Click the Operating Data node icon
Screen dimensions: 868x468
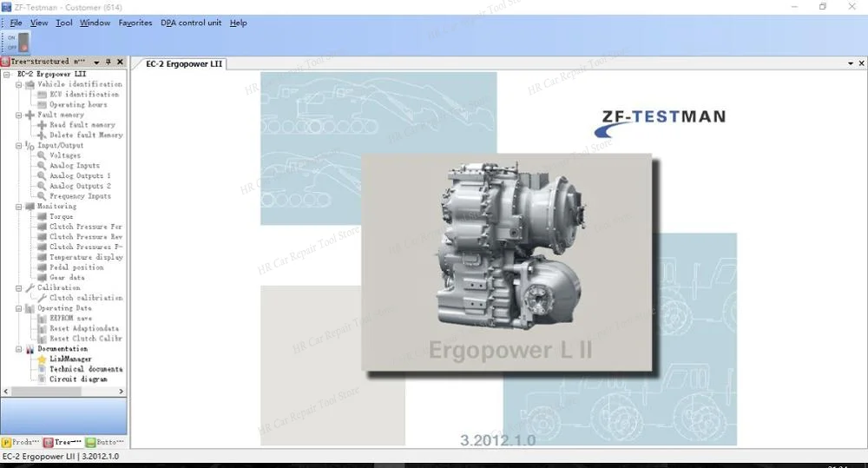click(30, 308)
